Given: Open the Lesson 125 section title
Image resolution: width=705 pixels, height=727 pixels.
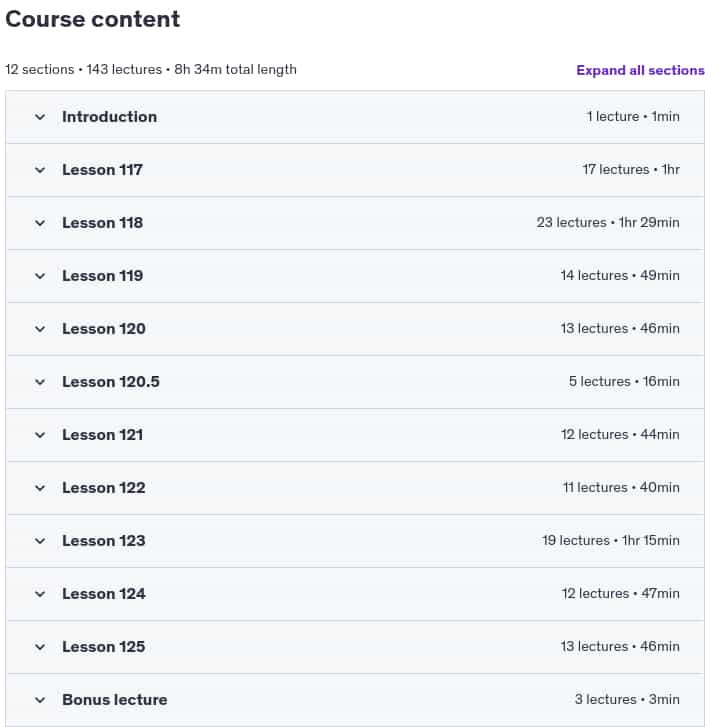Looking at the screenshot, I should [104, 647].
